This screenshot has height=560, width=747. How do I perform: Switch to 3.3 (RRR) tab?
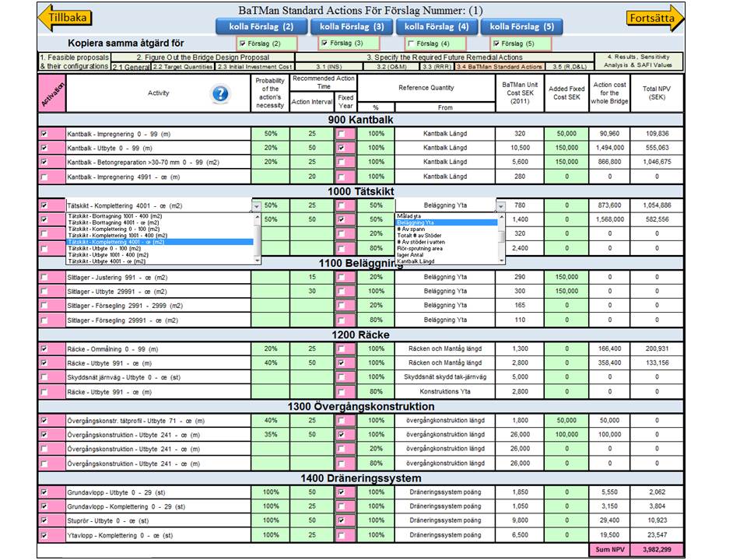coord(437,67)
